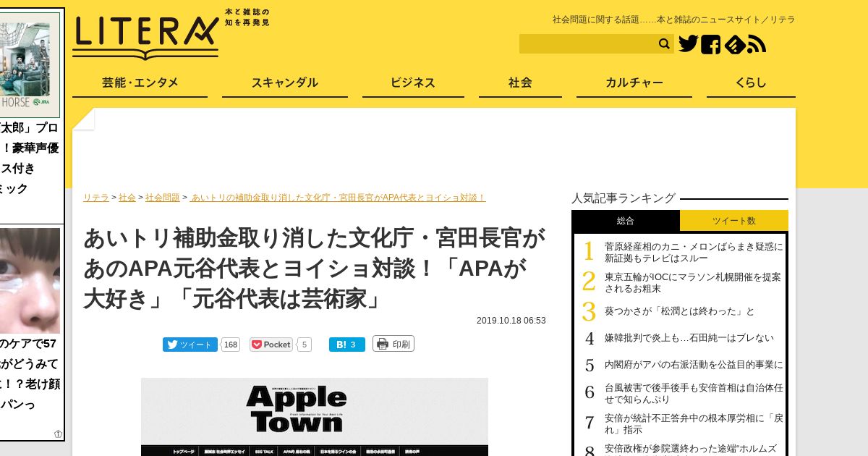Open the Feedly subscribe icon

pos(734,44)
